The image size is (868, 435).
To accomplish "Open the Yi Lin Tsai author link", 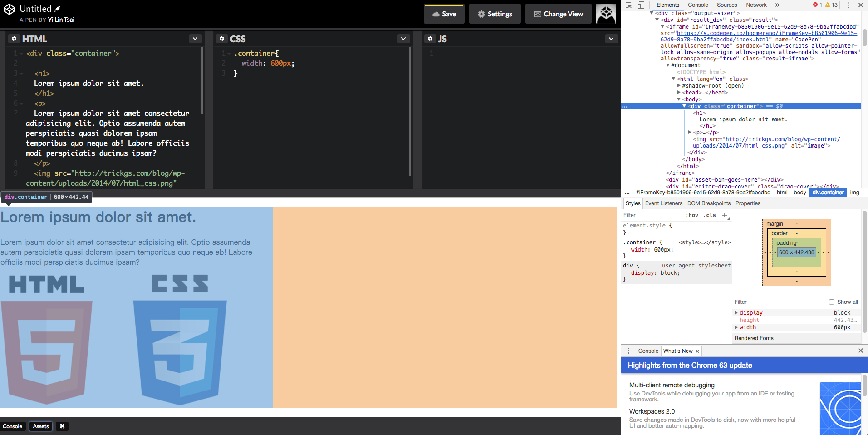I will pos(61,20).
